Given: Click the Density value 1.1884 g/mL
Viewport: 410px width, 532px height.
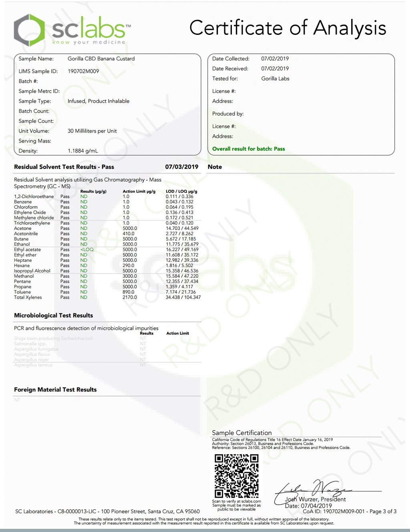Looking at the screenshot, I should (82, 151).
